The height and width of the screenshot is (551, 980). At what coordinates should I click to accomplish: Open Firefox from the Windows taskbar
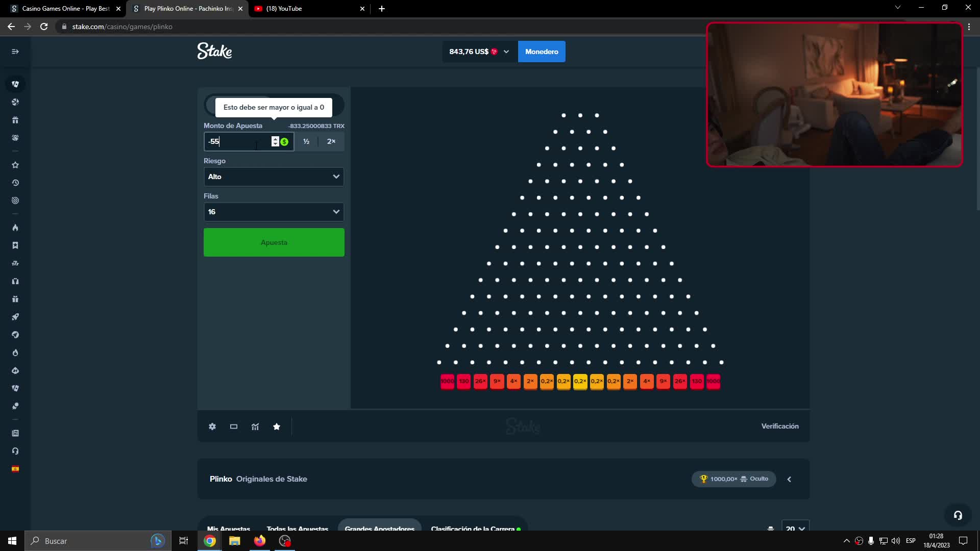point(260,541)
